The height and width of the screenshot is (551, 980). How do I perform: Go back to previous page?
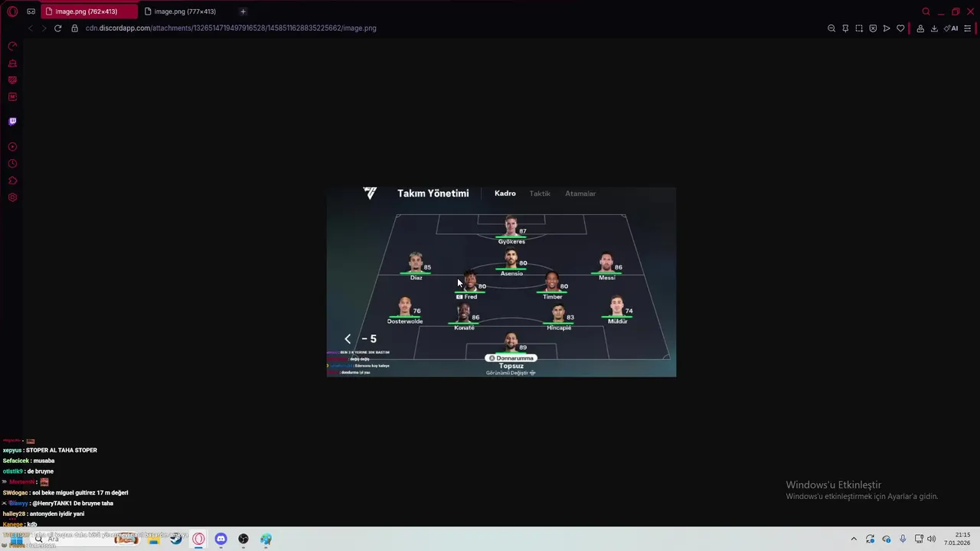click(x=30, y=28)
